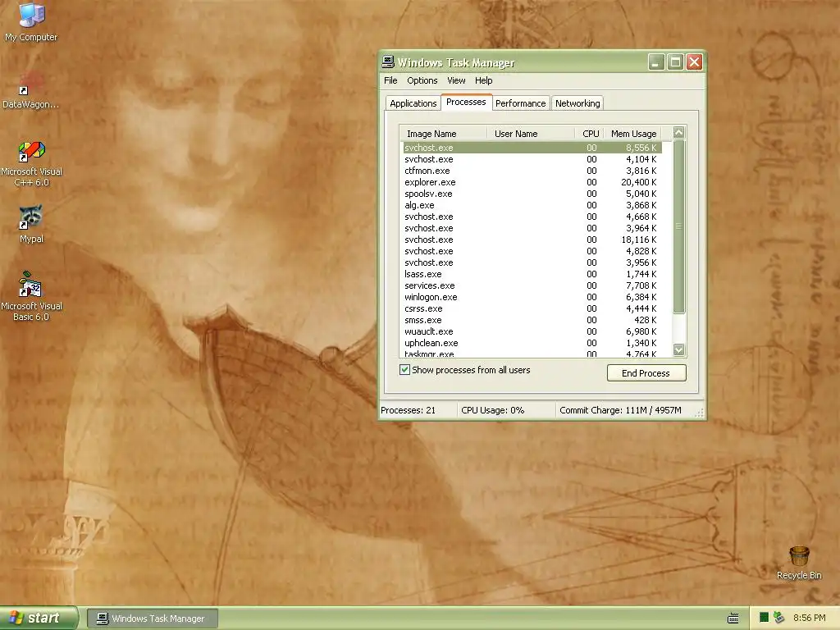Sort by User Name column header

pyautogui.click(x=531, y=134)
